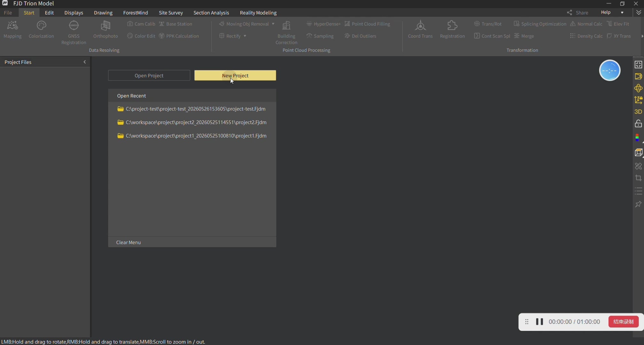Click the Rectify tool
644x345 pixels.
pyautogui.click(x=230, y=36)
